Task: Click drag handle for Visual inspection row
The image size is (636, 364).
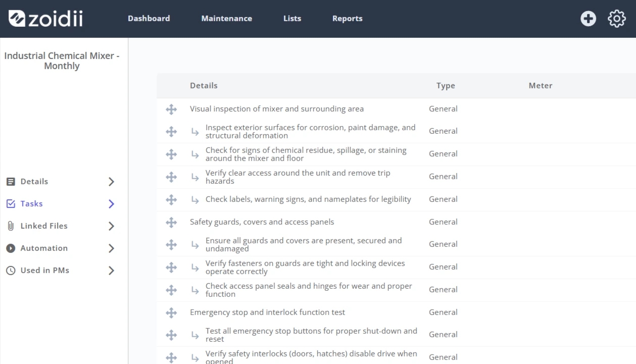Action: pyautogui.click(x=171, y=109)
